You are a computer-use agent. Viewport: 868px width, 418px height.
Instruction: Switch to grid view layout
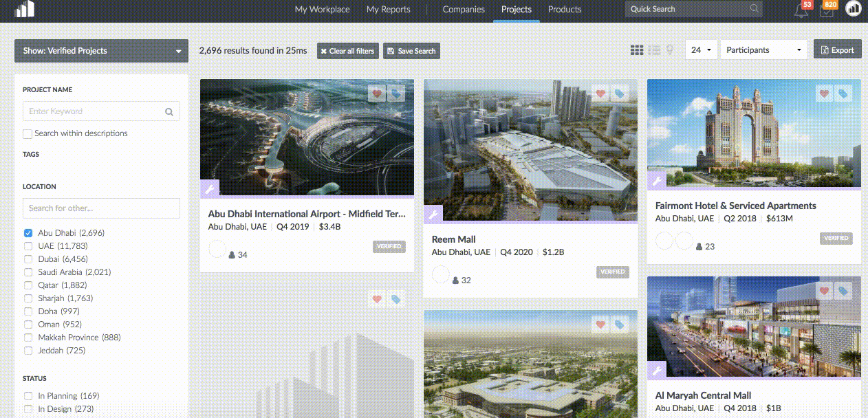pyautogui.click(x=637, y=50)
